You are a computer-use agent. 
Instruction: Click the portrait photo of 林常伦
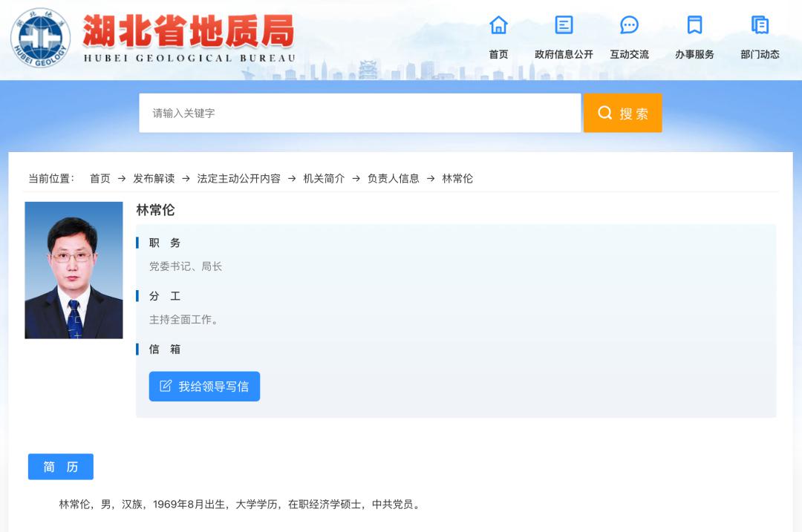74,270
